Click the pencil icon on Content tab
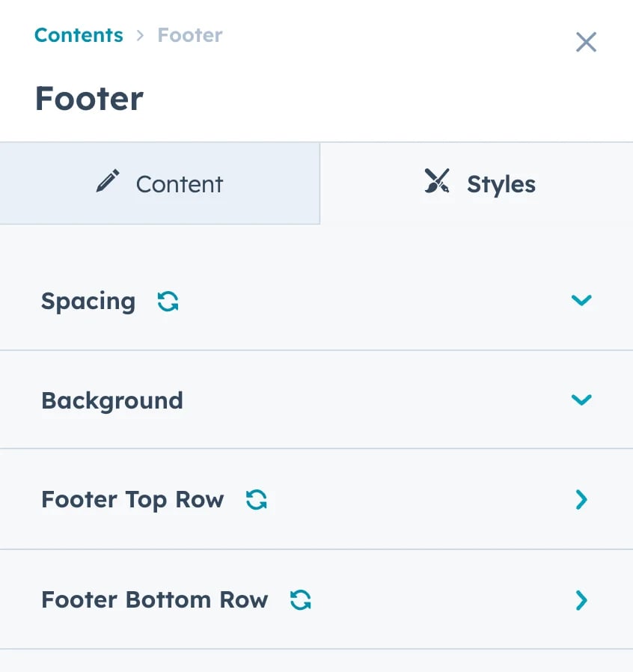 pyautogui.click(x=108, y=182)
